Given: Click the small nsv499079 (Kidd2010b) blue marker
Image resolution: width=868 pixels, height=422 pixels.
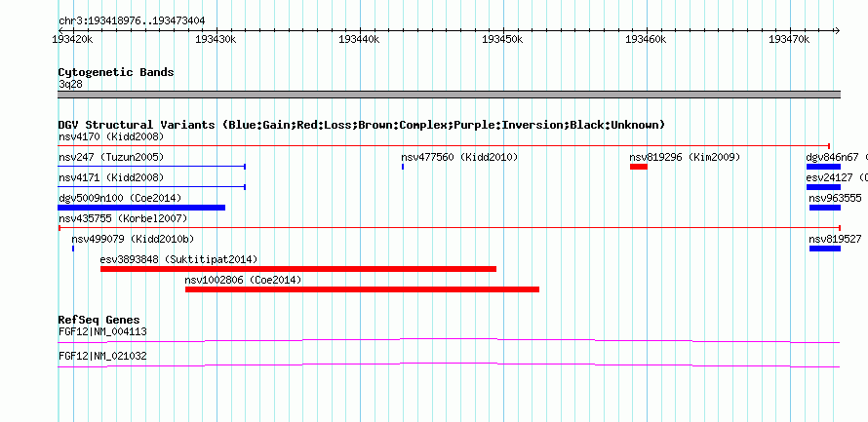Looking at the screenshot, I should [x=73, y=249].
